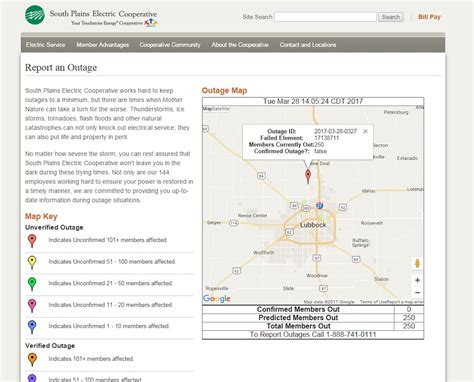Click Predicted Members Out row label
This screenshot has height=382, width=474.
click(x=298, y=318)
